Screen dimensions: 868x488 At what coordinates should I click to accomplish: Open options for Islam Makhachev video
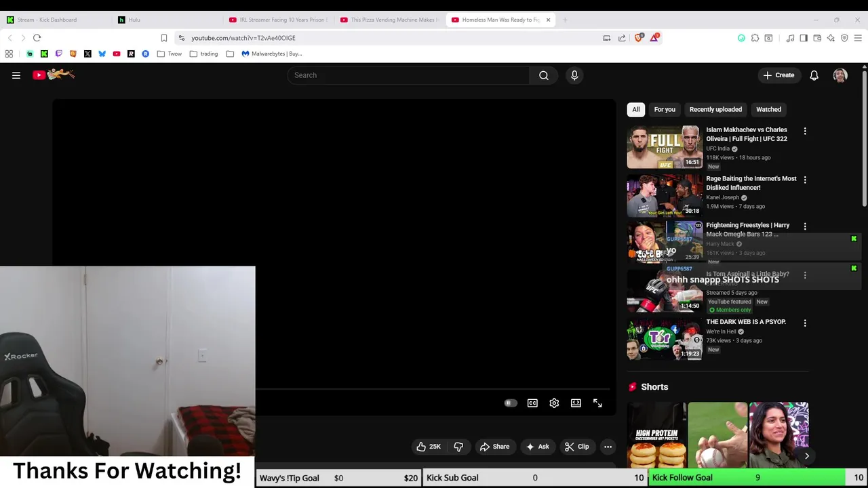(x=805, y=131)
